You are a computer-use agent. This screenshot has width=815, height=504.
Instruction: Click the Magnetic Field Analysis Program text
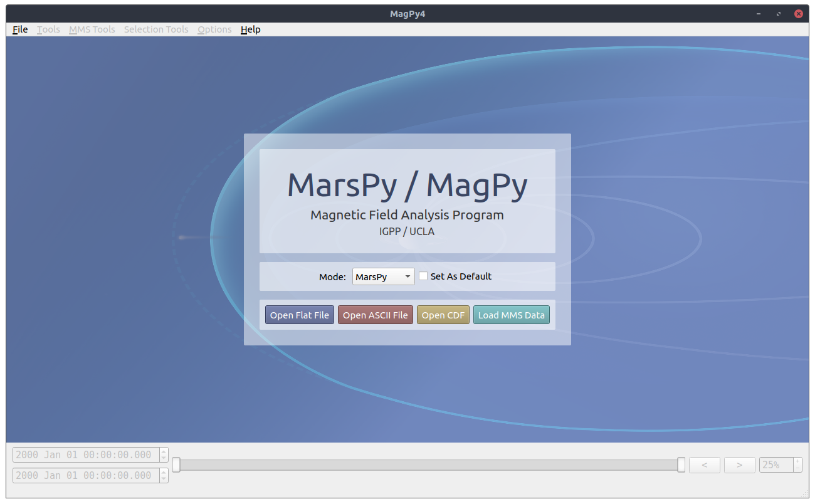click(x=407, y=215)
